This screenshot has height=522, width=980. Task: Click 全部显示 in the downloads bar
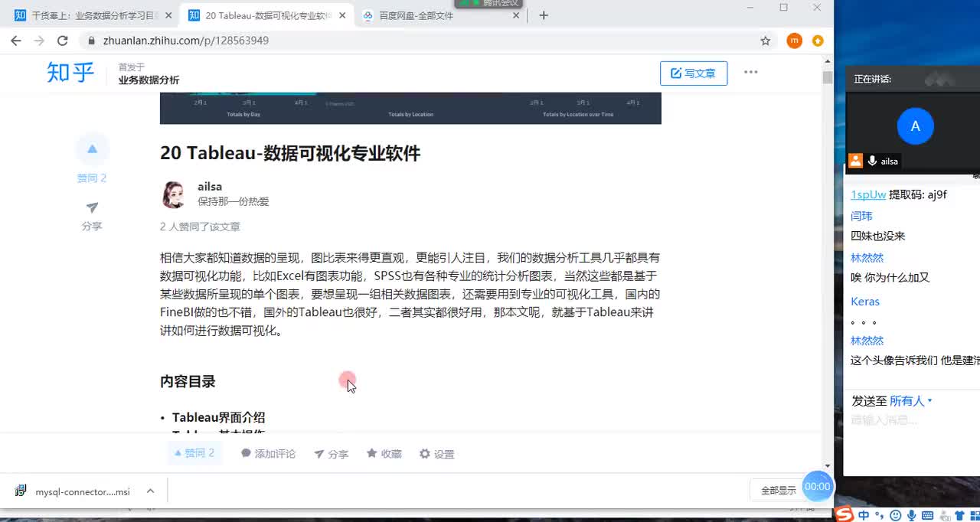778,491
